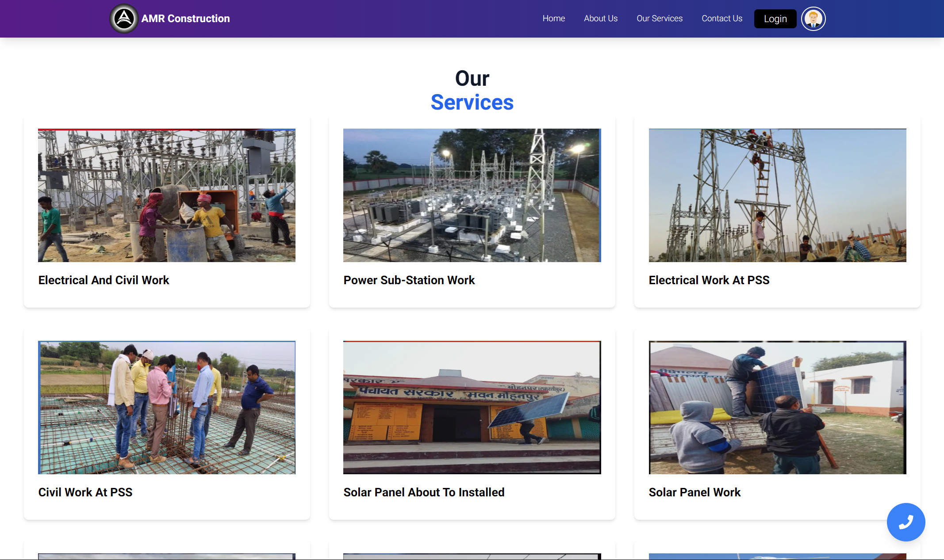Open the Solar Panel About To Installed image
The image size is (944, 560).
[472, 408]
